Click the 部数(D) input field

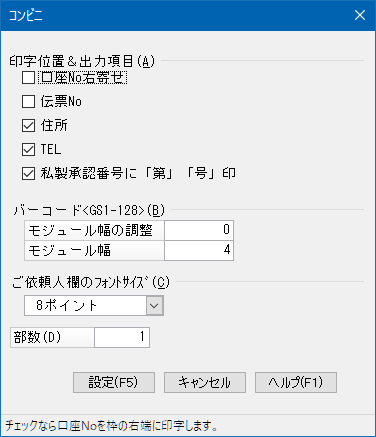122,337
